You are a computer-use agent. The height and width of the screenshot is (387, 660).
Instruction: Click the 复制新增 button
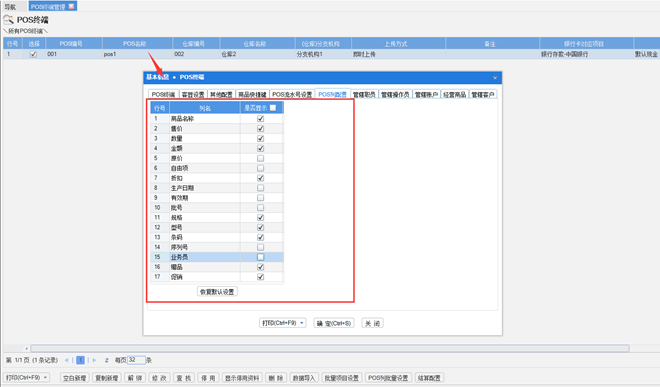pyautogui.click(x=106, y=378)
